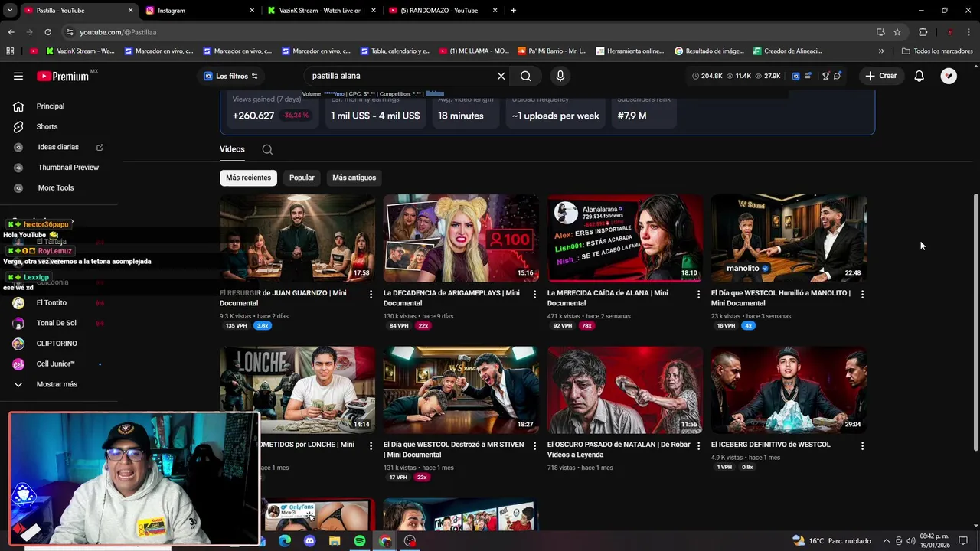Switch to the Videos tab
The width and height of the screenshot is (980, 551).
point(232,149)
